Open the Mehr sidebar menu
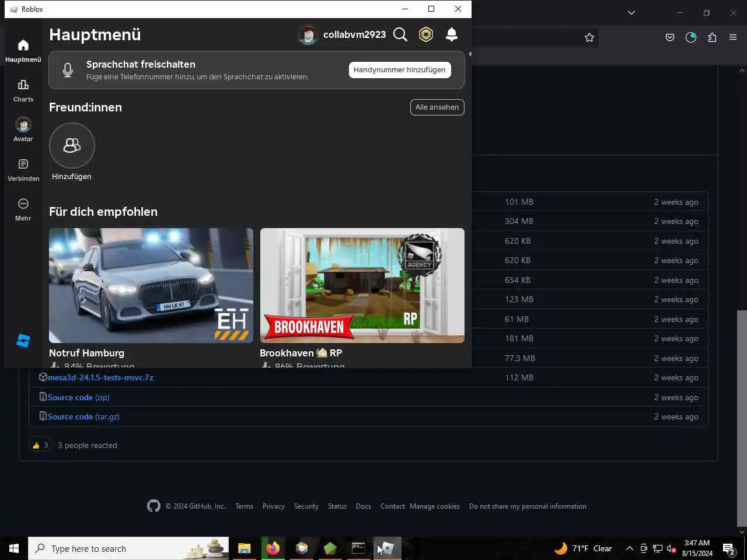 point(23,209)
